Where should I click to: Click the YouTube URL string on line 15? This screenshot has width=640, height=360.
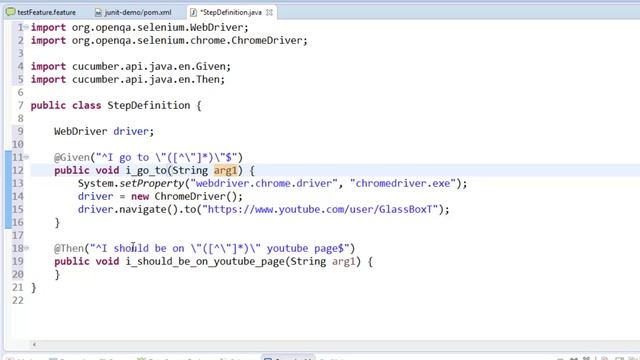tap(320, 209)
